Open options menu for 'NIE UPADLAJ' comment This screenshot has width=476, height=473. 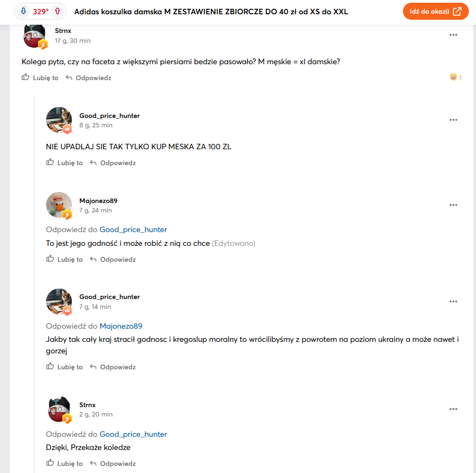[453, 120]
